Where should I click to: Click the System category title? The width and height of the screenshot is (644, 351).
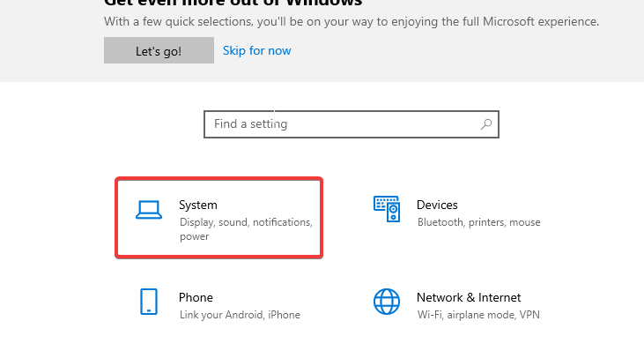coord(198,205)
